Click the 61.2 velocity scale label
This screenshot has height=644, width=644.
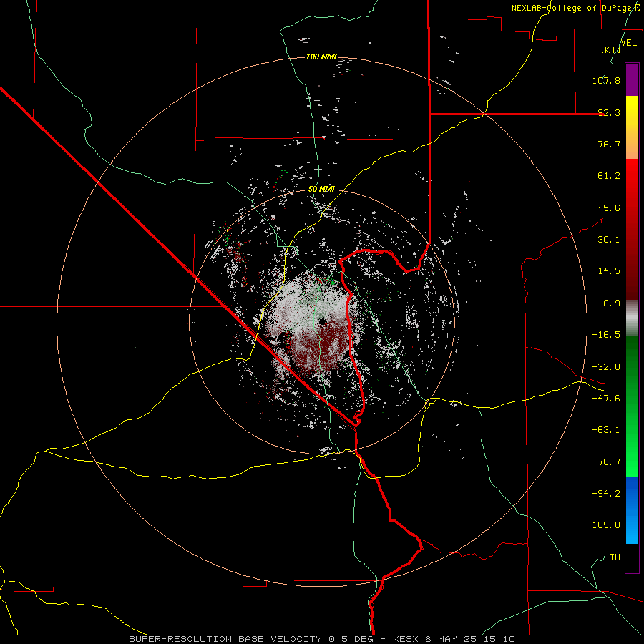pyautogui.click(x=609, y=176)
